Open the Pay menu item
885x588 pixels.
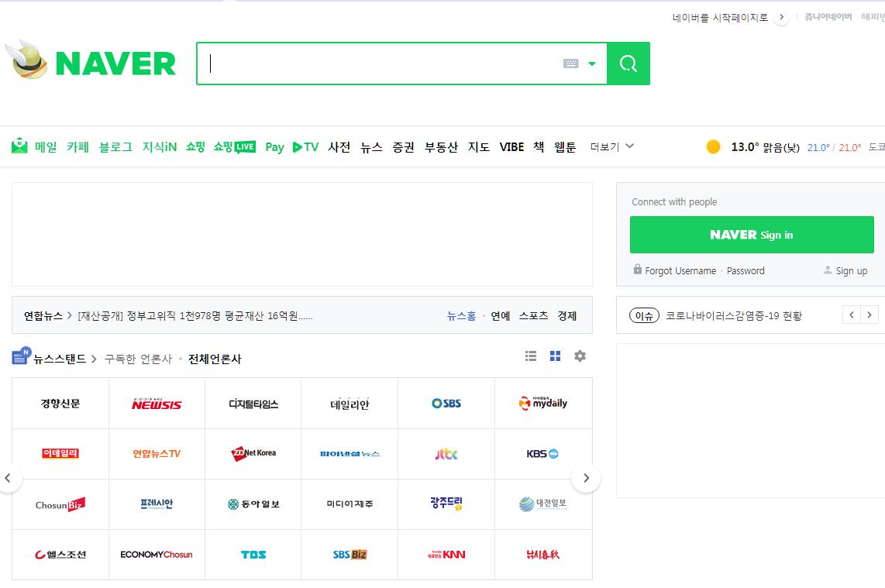click(x=274, y=147)
